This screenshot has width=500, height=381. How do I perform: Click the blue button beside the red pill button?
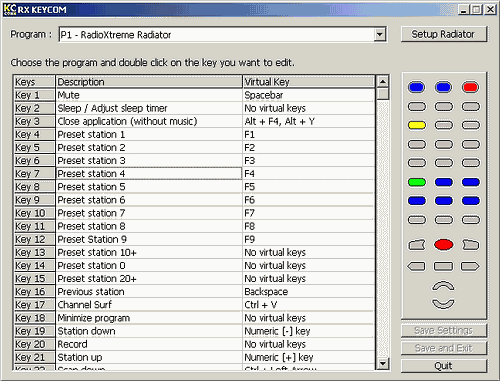point(444,87)
